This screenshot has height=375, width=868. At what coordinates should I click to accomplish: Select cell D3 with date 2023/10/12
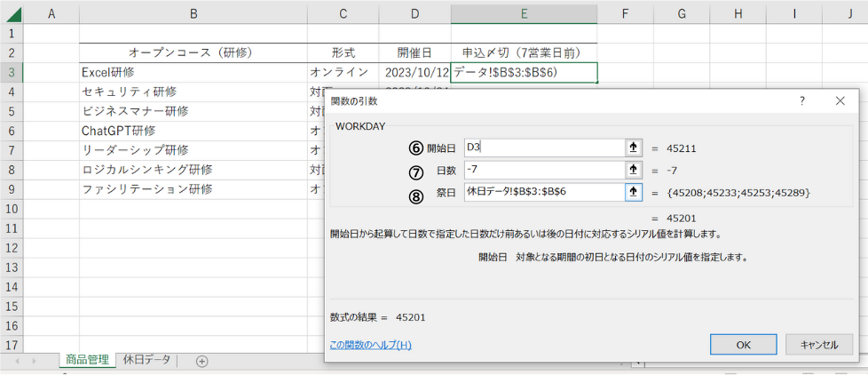click(415, 72)
